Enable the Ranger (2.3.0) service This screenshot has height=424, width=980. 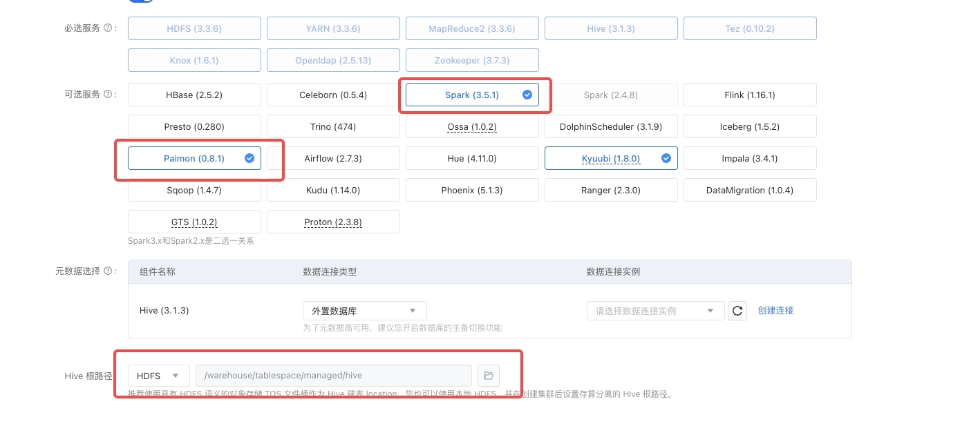pyautogui.click(x=611, y=190)
